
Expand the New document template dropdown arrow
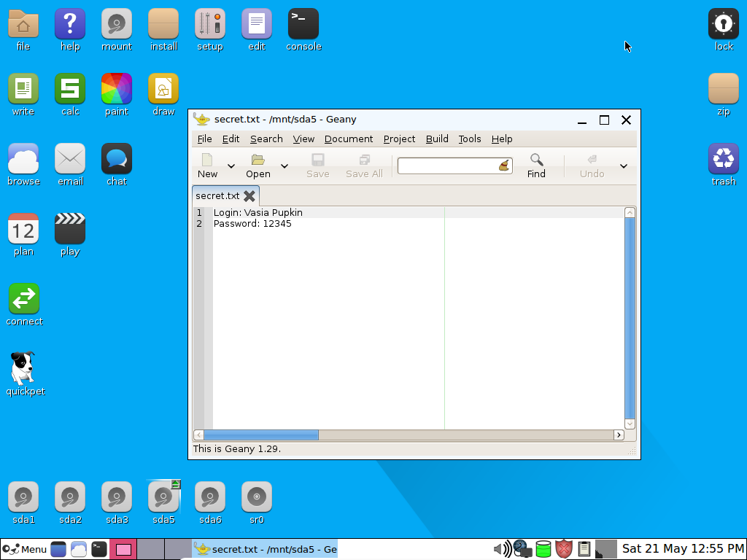231,166
